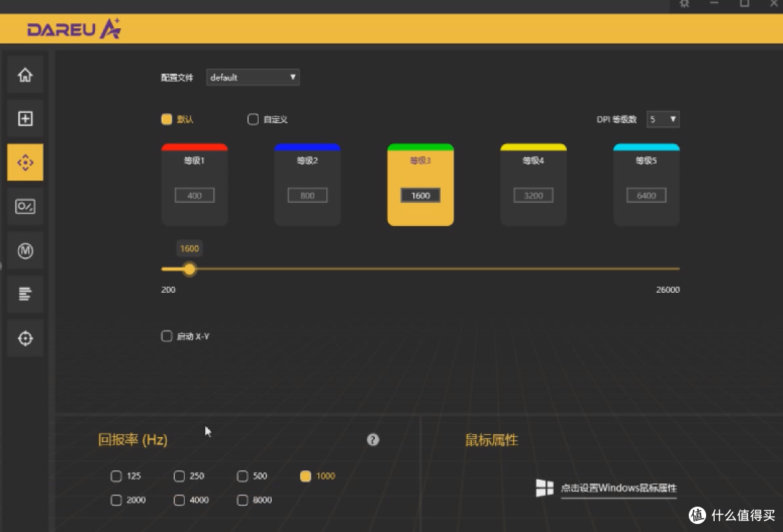
Task: Click the 6400 DPI value field
Action: click(646, 196)
